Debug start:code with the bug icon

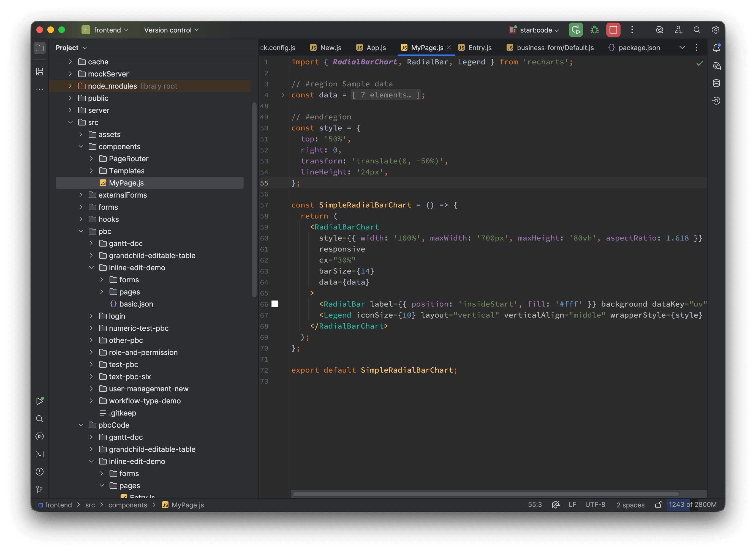click(x=595, y=30)
